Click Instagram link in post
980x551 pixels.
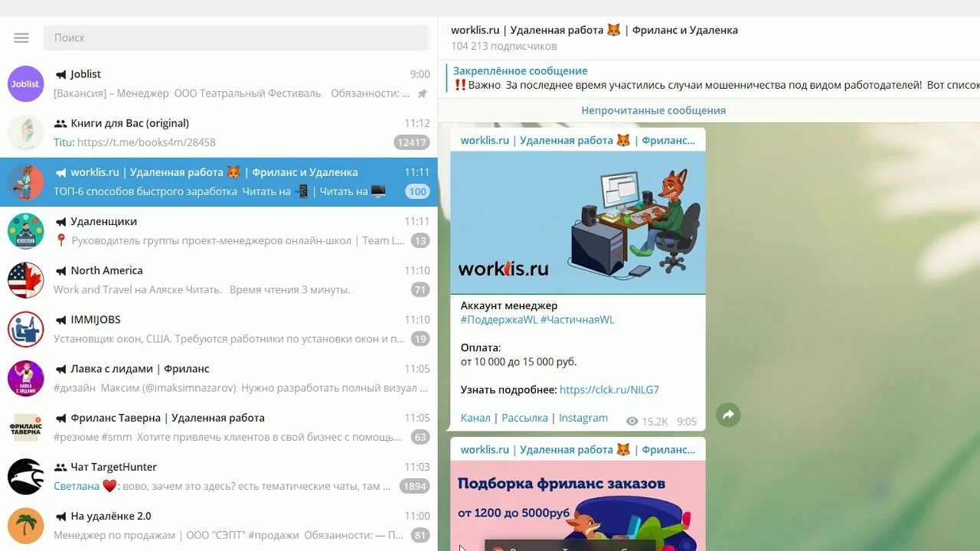point(583,418)
